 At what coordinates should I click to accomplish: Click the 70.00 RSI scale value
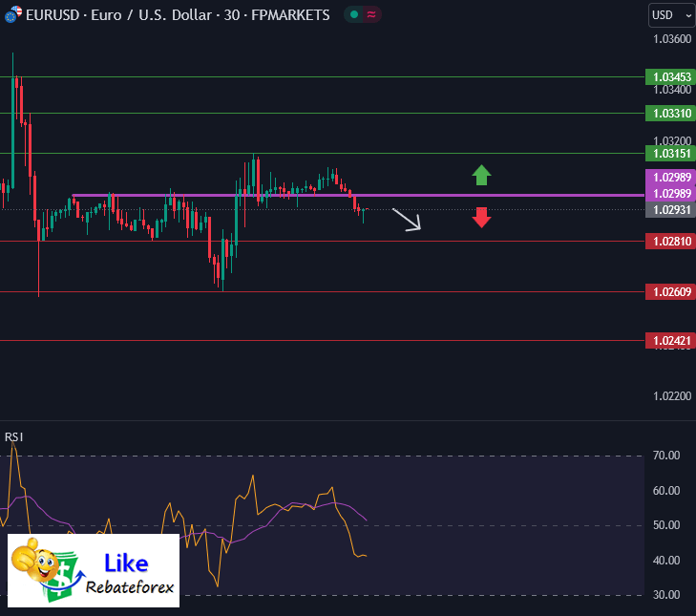coord(666,456)
